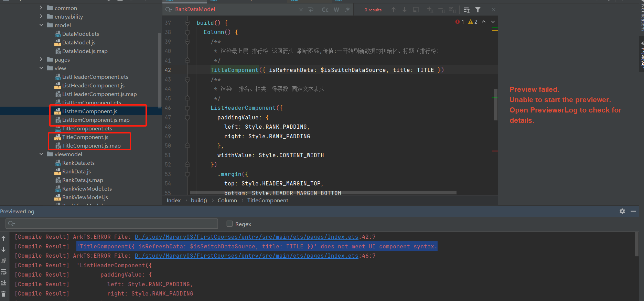Clear the log with trash icon

click(3, 294)
